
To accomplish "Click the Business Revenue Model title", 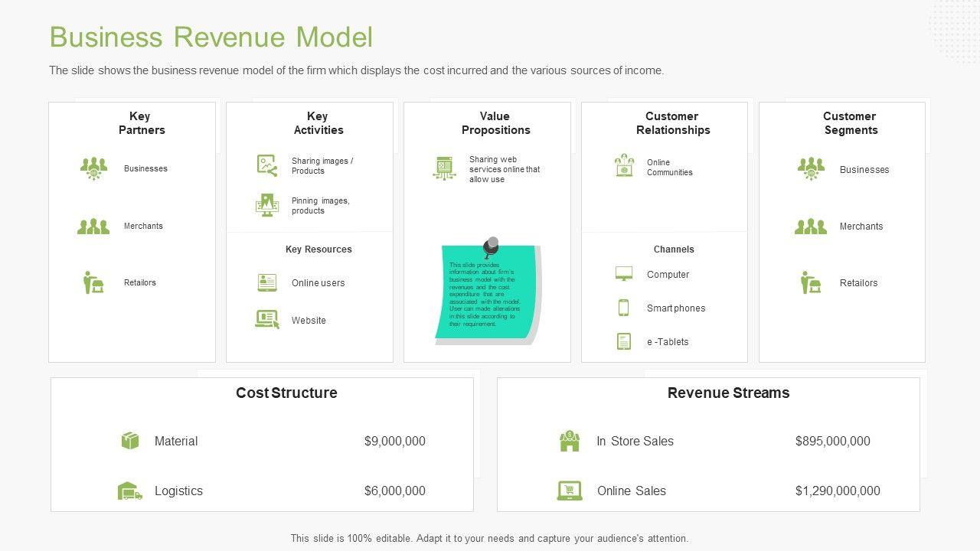I will click(x=211, y=37).
